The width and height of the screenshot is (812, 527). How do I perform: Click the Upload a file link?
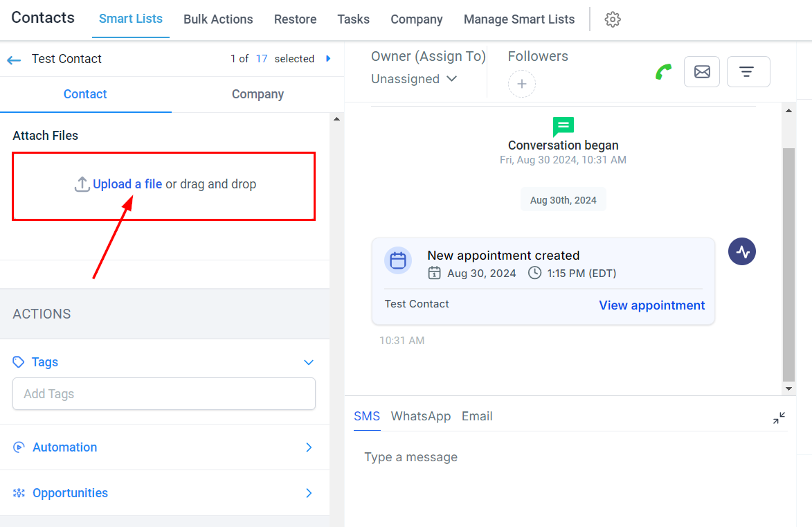[x=127, y=184]
